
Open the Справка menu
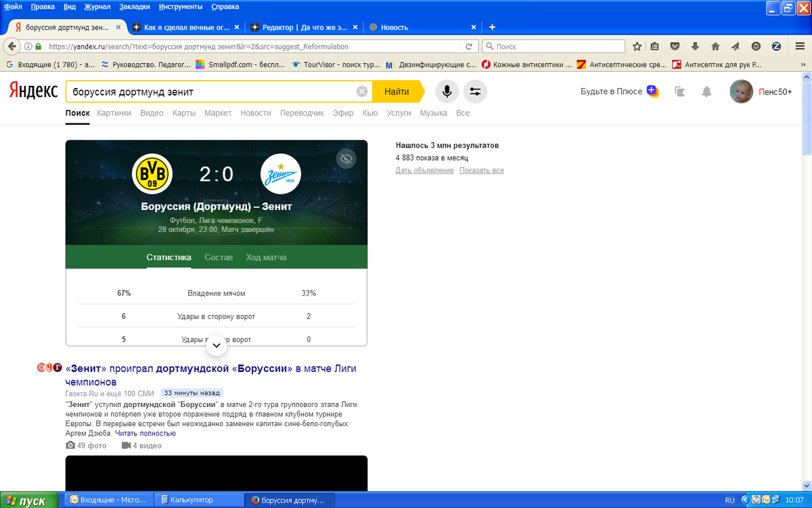tap(225, 7)
